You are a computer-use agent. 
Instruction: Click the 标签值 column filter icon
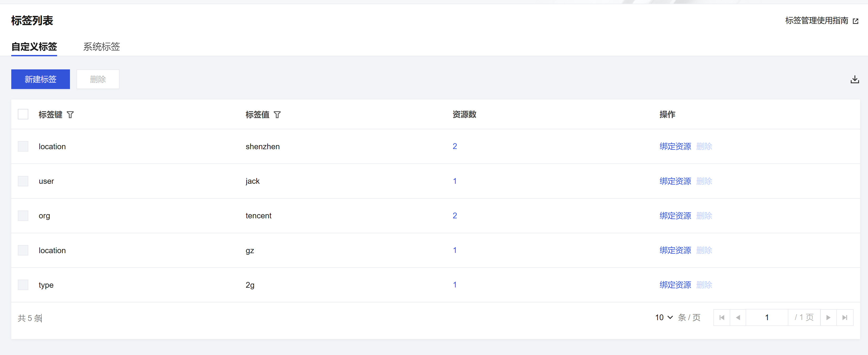(x=277, y=115)
